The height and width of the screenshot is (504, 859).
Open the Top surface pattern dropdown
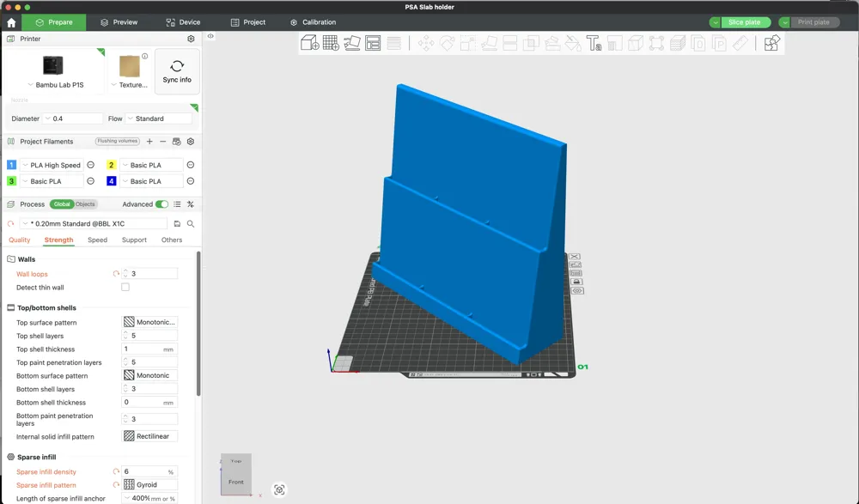pos(149,322)
